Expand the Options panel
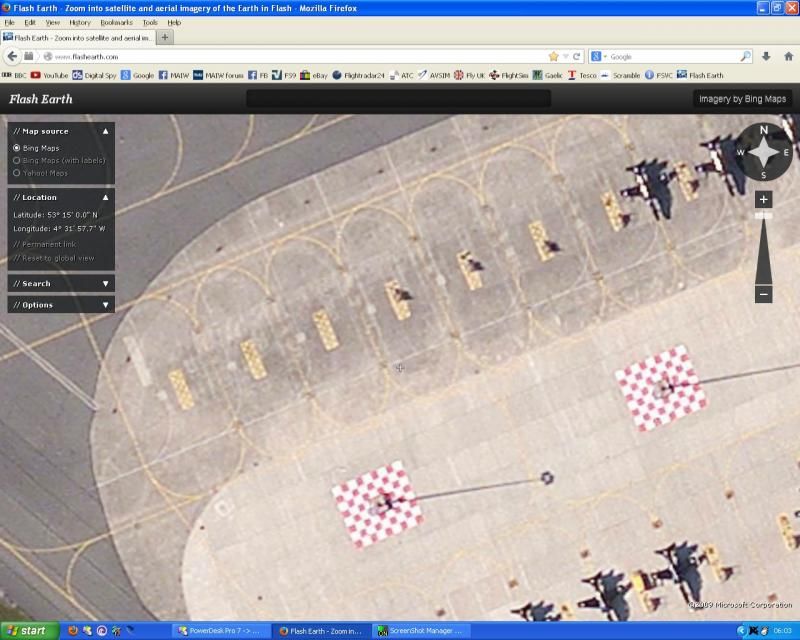Image resolution: width=800 pixels, height=640 pixels. coord(106,305)
